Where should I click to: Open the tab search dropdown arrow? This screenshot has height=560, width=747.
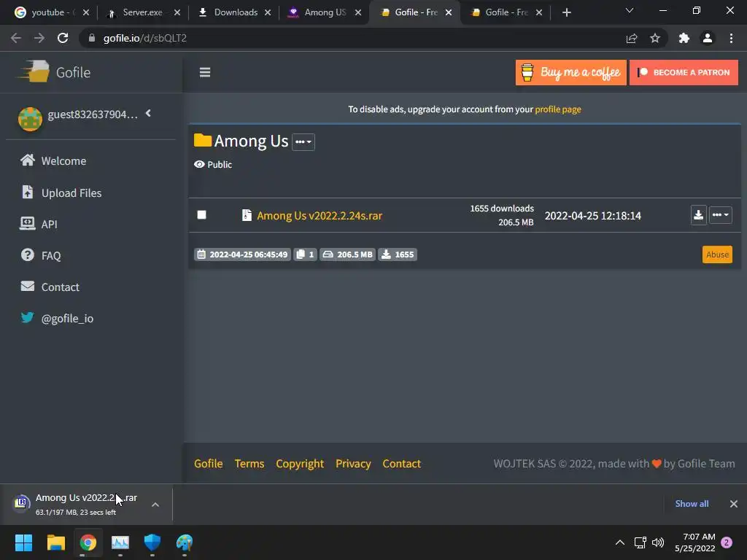(x=630, y=10)
